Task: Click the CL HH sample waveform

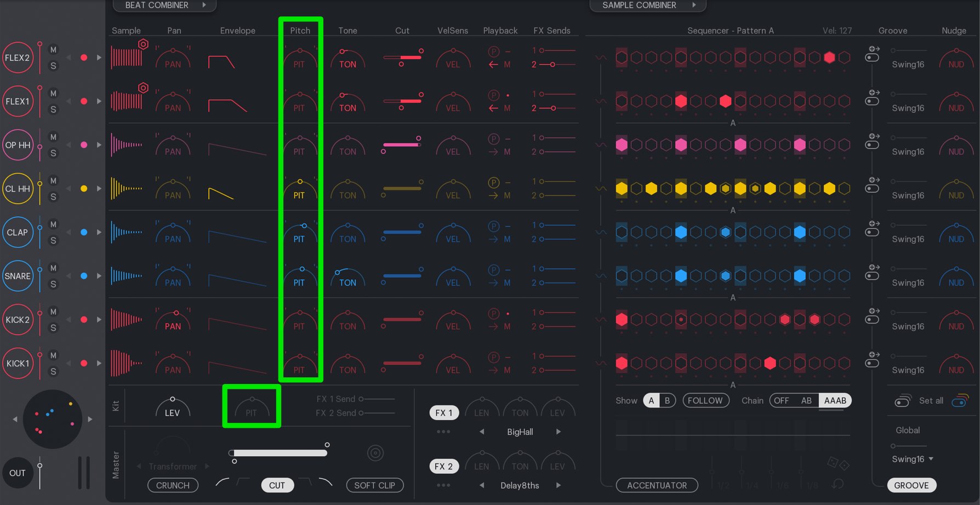Action: click(x=127, y=188)
